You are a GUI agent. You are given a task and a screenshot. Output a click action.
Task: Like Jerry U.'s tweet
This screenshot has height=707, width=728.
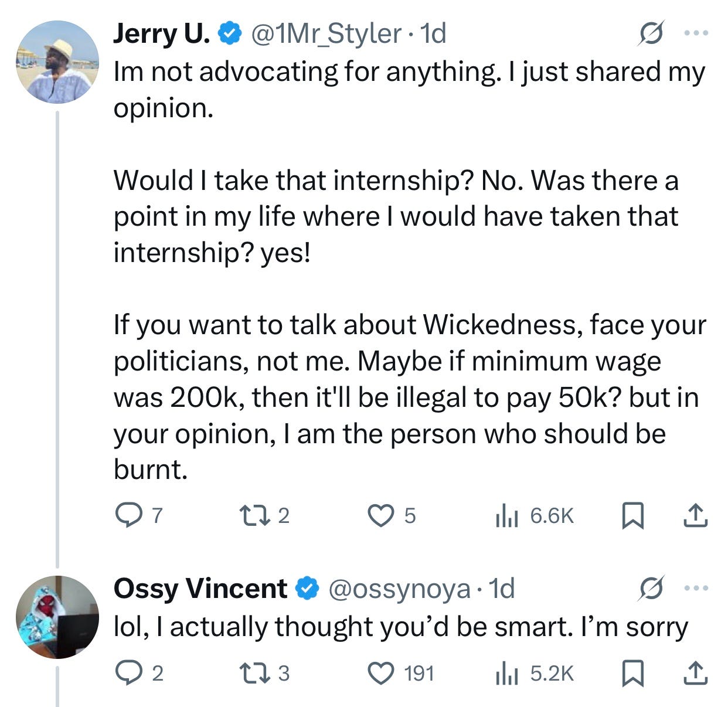[379, 515]
